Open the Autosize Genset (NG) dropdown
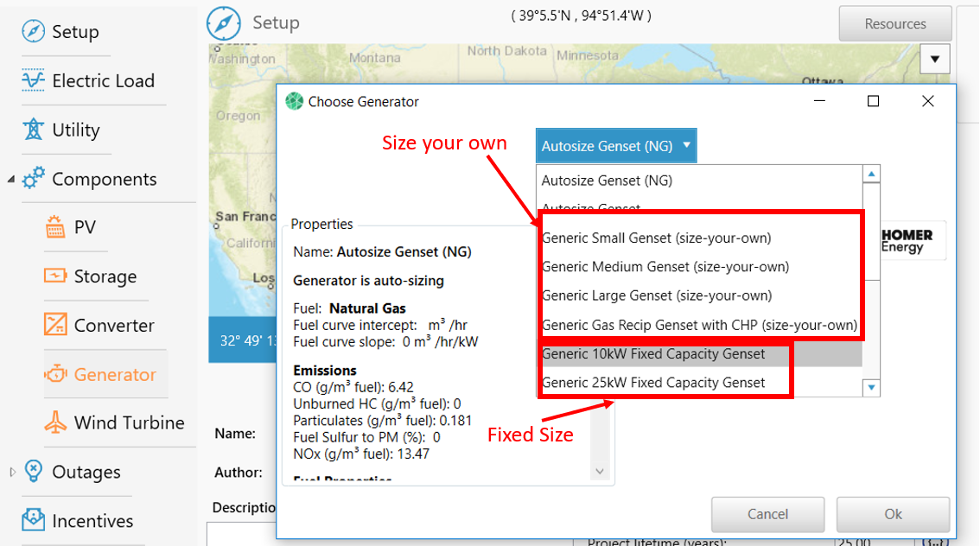 [615, 145]
